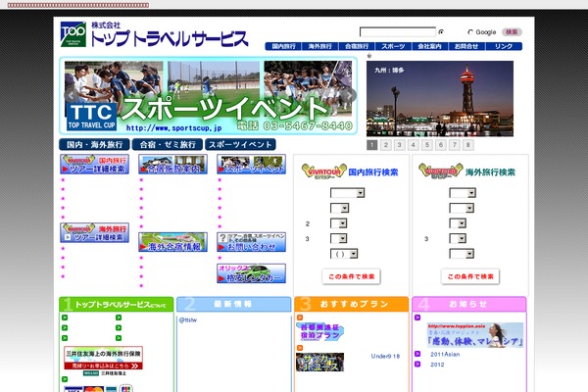Open the 合宿施設案内 banner
The height and width of the screenshot is (392, 588).
point(172,165)
